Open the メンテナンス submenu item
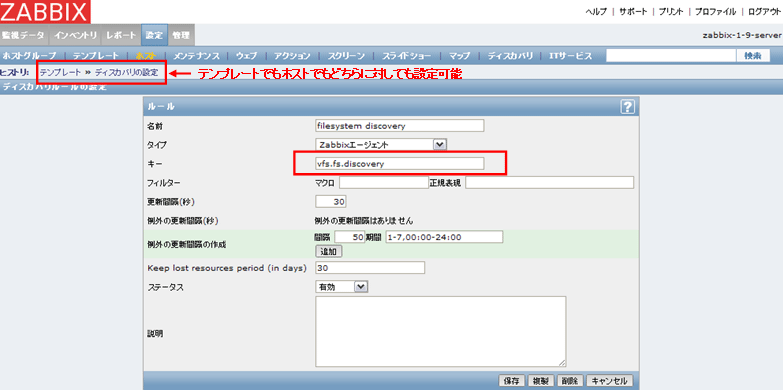Image resolution: width=783 pixels, height=390 pixels. click(196, 56)
